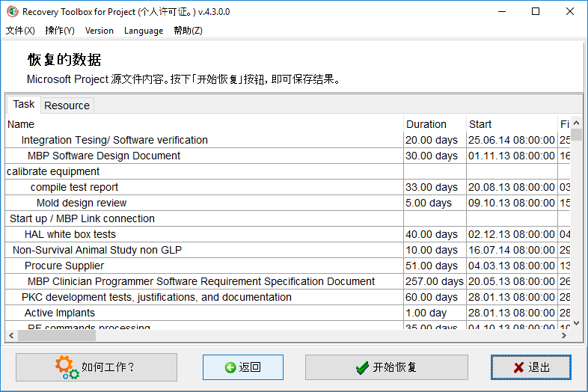Screen dimensions: 588x392
Task: Click the vertical scrollbar thumb
Action: coord(577,135)
